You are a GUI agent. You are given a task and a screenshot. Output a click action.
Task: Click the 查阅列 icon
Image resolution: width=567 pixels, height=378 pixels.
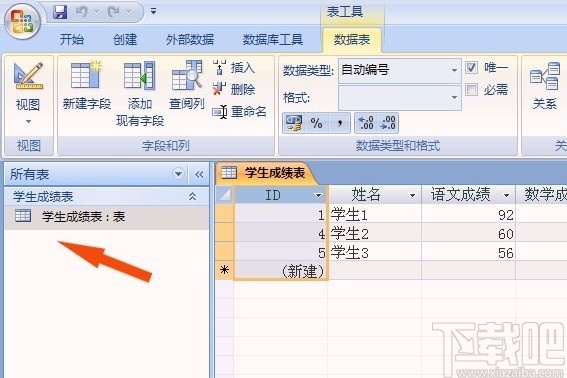click(x=187, y=75)
